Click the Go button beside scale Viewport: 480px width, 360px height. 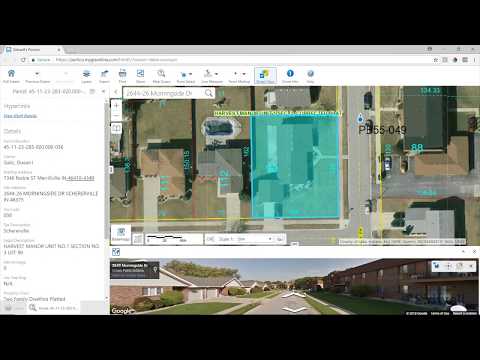[280, 239]
